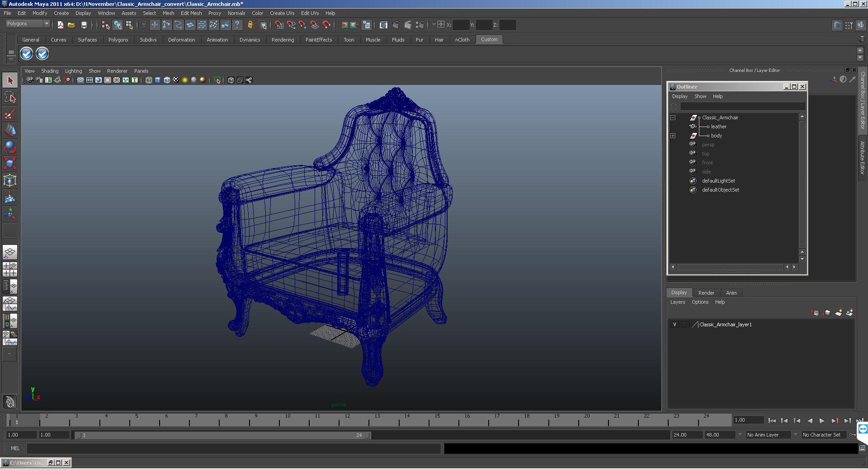Select defaultLightSet in Outliner

[718, 181]
